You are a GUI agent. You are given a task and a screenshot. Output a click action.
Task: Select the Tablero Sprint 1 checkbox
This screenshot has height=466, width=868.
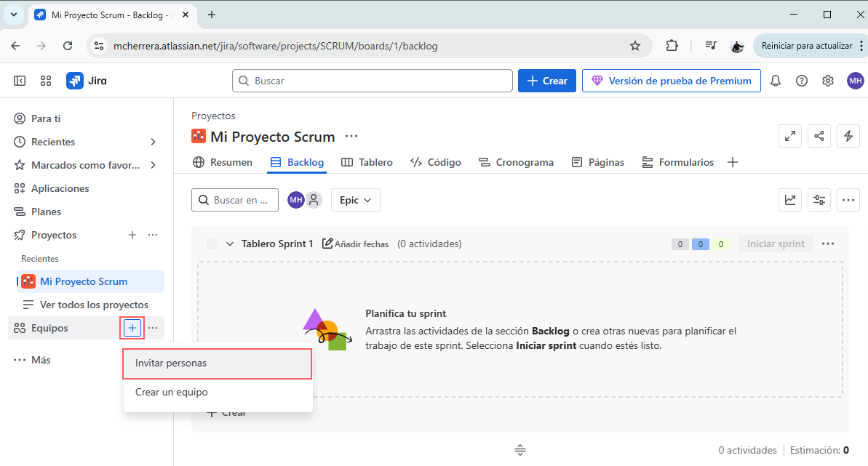(x=211, y=244)
